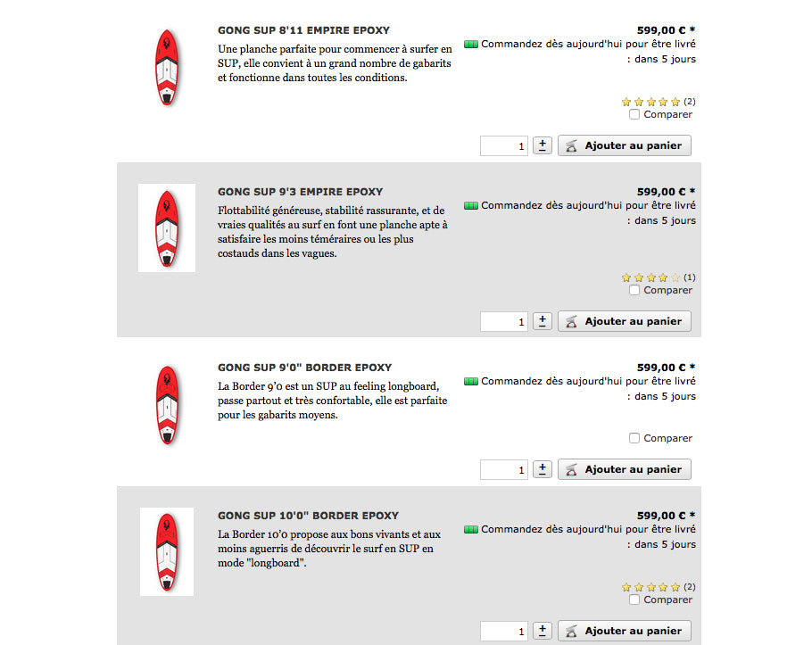812x645 pixels.
Task: Adjust quantity stepper for 9'3 Empire Epoxy
Action: 543,321
